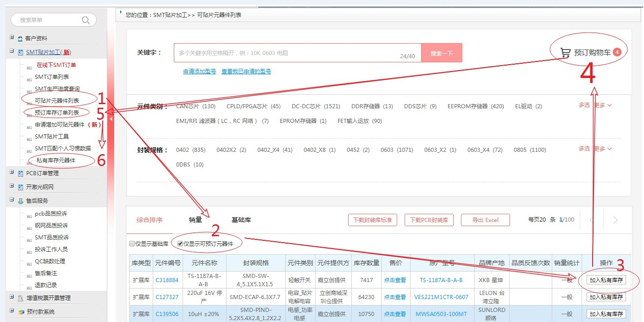
Task: Click the 搜索菜单 search box
Action: click(x=53, y=20)
